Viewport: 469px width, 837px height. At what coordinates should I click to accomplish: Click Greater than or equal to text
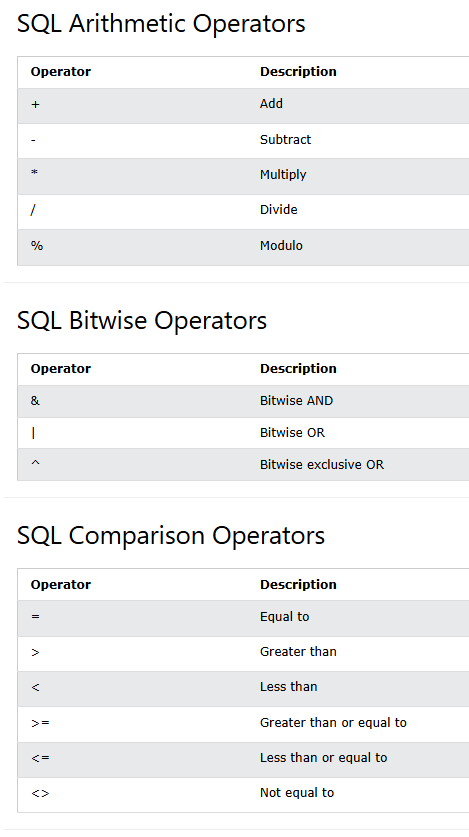pyautogui.click(x=333, y=723)
